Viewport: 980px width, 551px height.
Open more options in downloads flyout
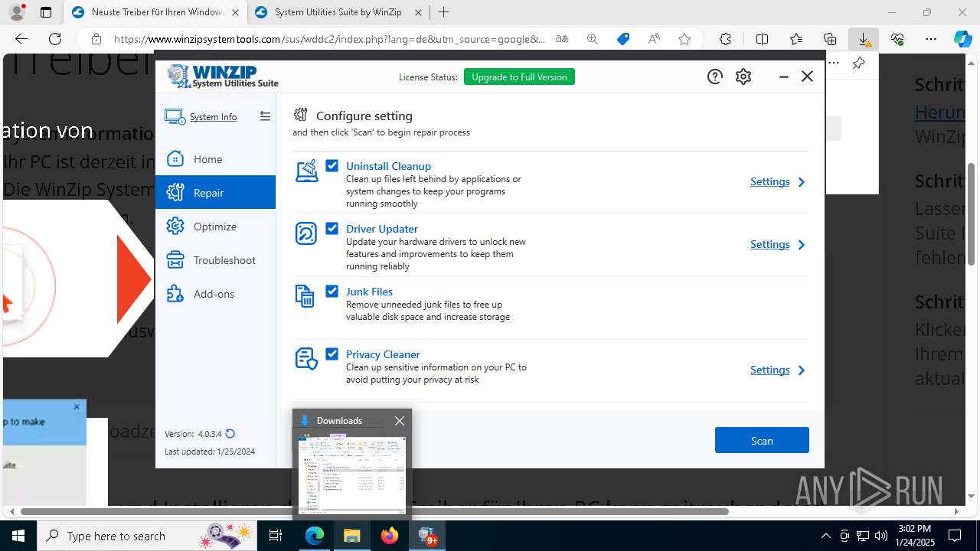point(834,64)
